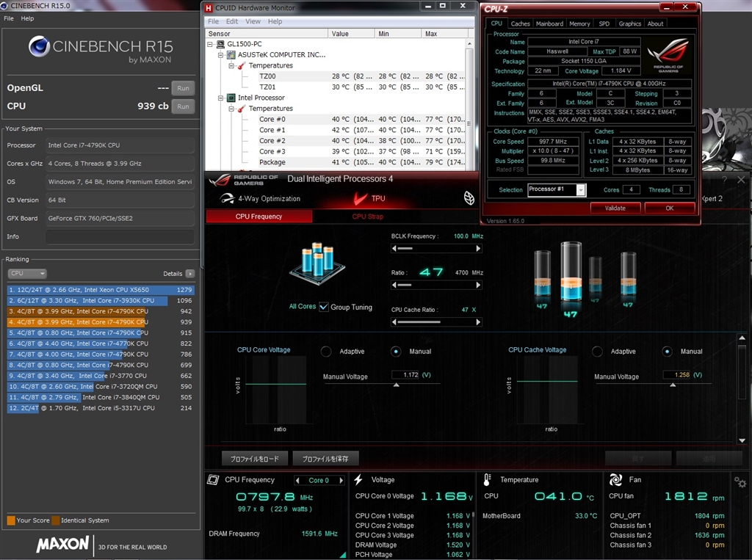Click the CPU Frequency chip icon
Screen dimensions: 752x560
(x=213, y=479)
